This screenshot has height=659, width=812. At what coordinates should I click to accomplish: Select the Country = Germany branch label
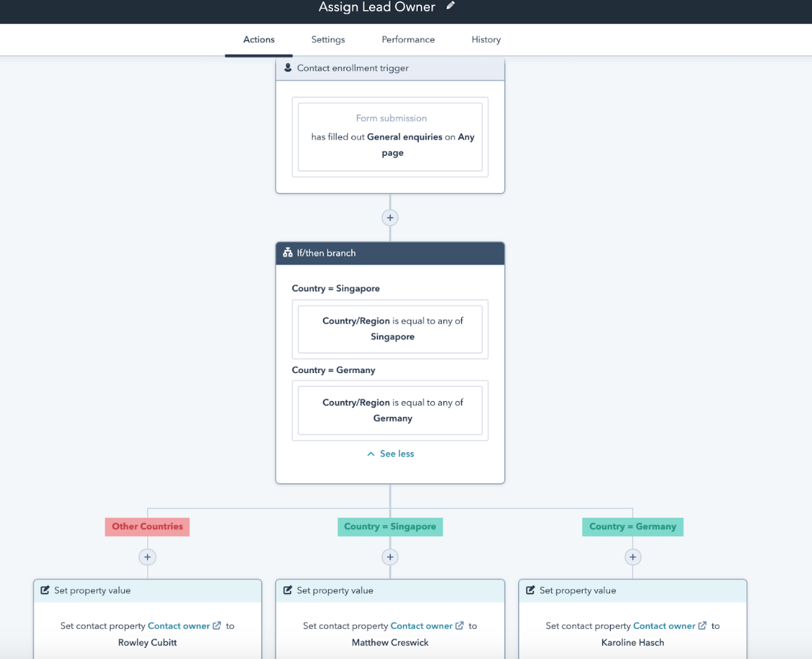click(x=632, y=526)
